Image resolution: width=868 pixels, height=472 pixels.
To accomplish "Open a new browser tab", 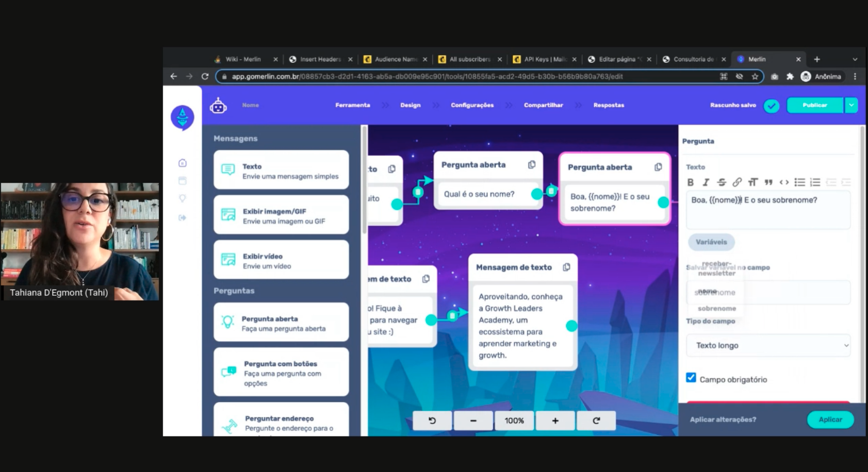I will click(x=817, y=59).
